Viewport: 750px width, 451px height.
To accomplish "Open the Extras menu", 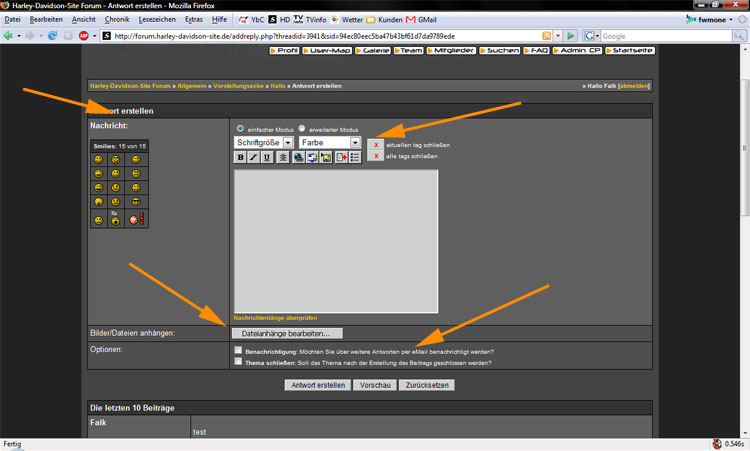I will 193,19.
